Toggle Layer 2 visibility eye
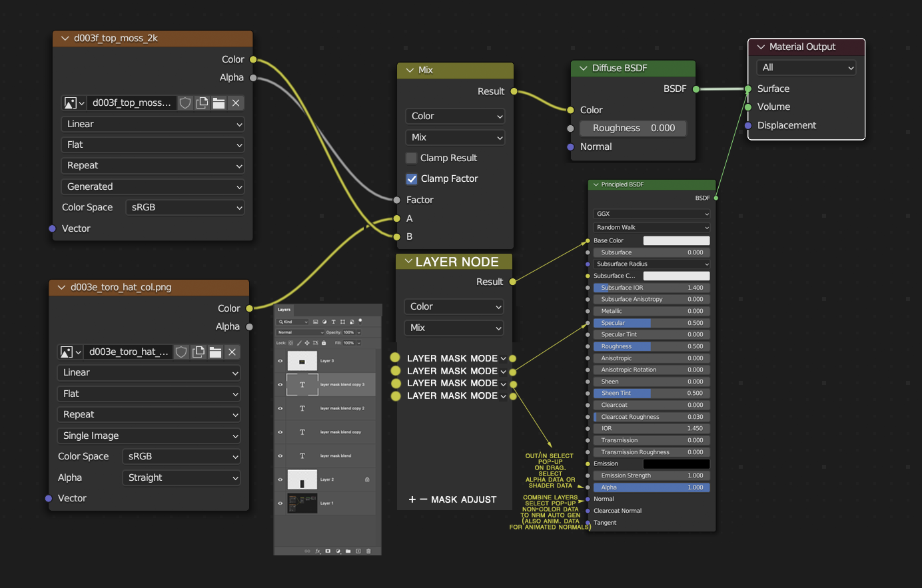922x588 pixels. [x=280, y=479]
